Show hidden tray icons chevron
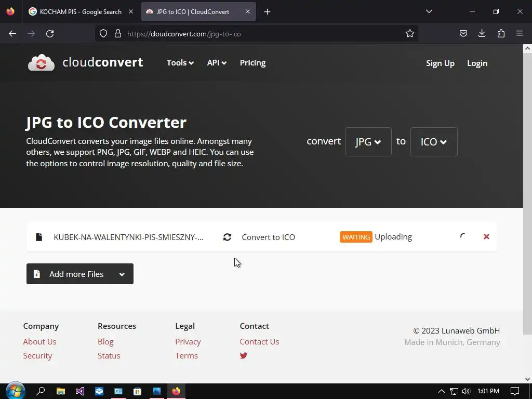 (442, 391)
